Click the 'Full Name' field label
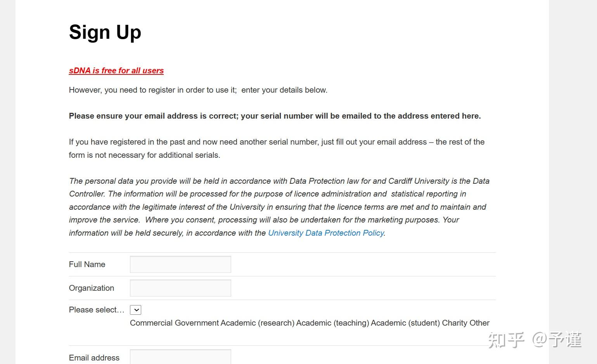Image resolution: width=597 pixels, height=364 pixels. coord(87,264)
